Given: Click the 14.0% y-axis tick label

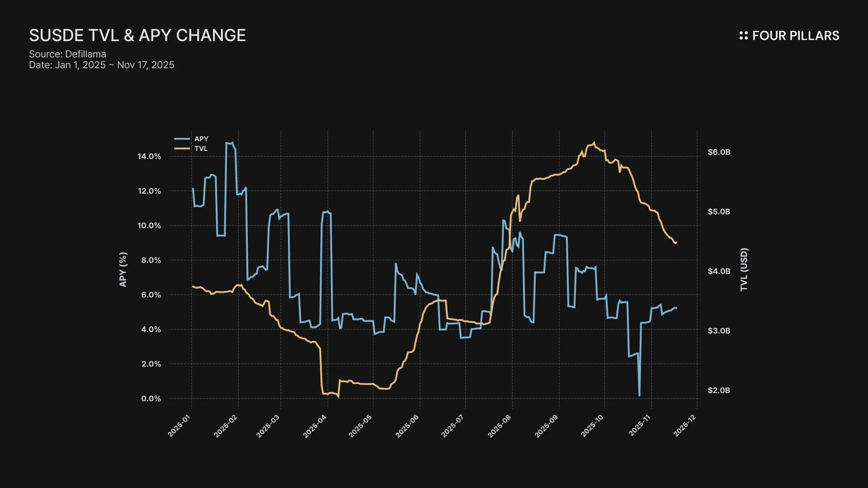Looking at the screenshot, I should [149, 156].
